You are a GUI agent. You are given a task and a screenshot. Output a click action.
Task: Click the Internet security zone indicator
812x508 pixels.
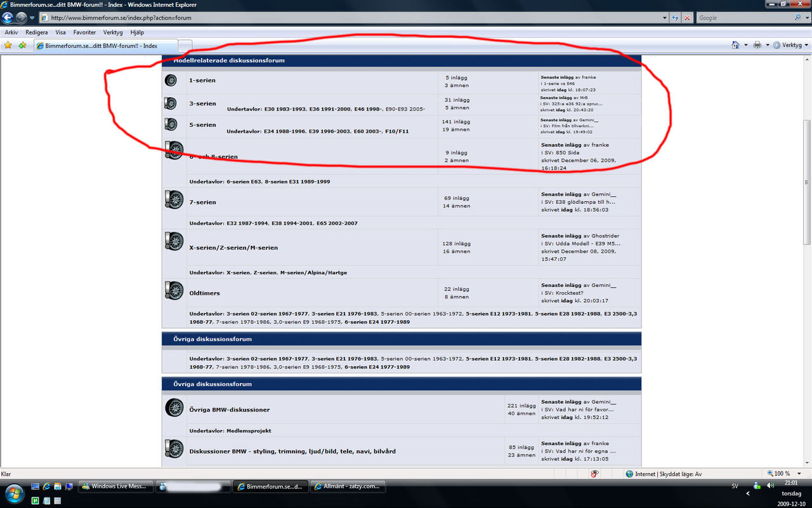(663, 474)
